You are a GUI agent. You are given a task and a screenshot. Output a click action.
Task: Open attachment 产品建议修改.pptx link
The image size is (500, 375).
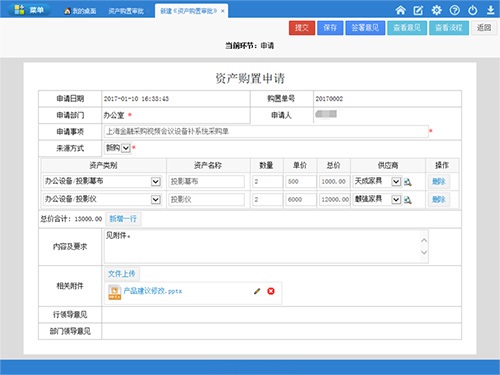[x=153, y=291]
